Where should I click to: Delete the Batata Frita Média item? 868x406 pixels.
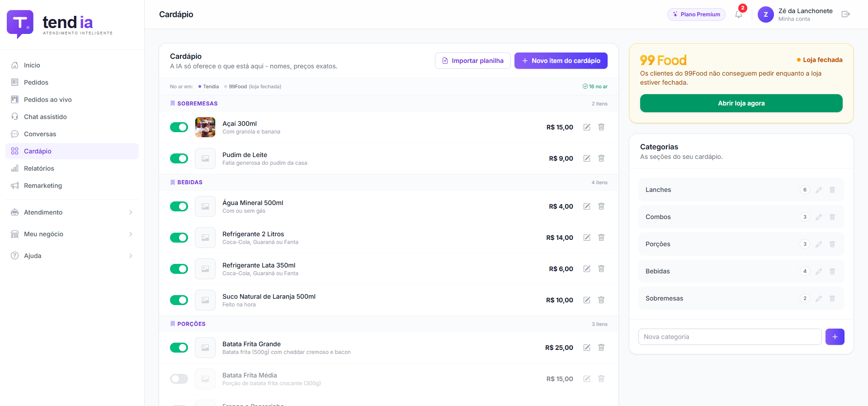click(x=601, y=379)
